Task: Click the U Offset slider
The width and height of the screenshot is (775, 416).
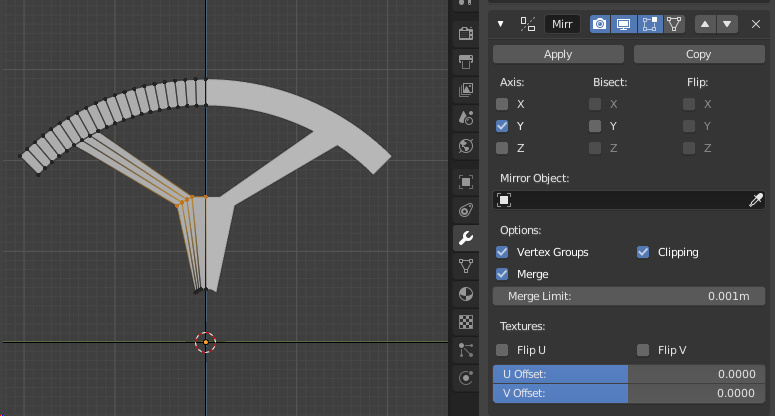Action: [629, 374]
